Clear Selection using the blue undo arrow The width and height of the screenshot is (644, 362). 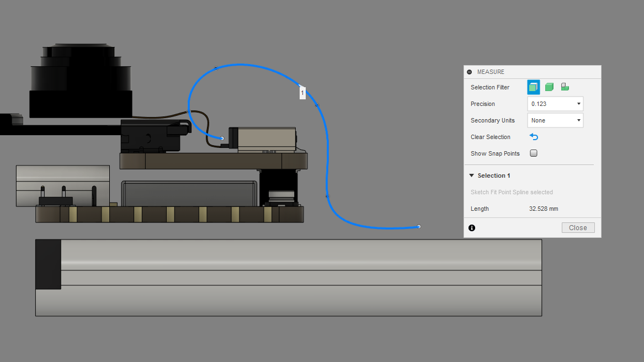point(533,136)
